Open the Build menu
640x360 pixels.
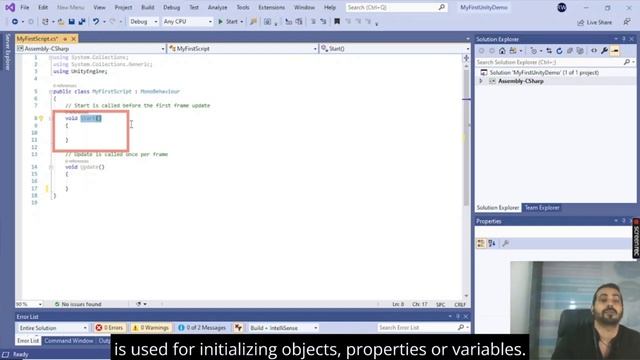[x=148, y=7]
